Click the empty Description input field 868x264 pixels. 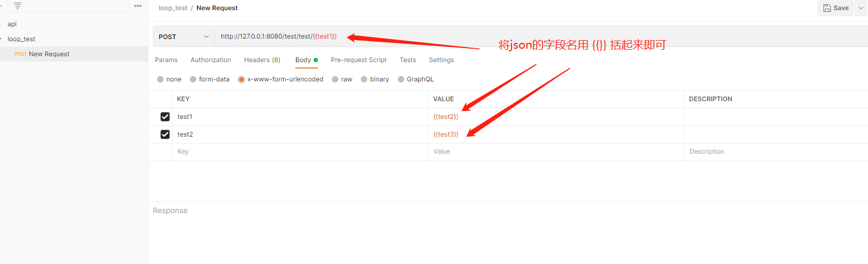[776, 152]
